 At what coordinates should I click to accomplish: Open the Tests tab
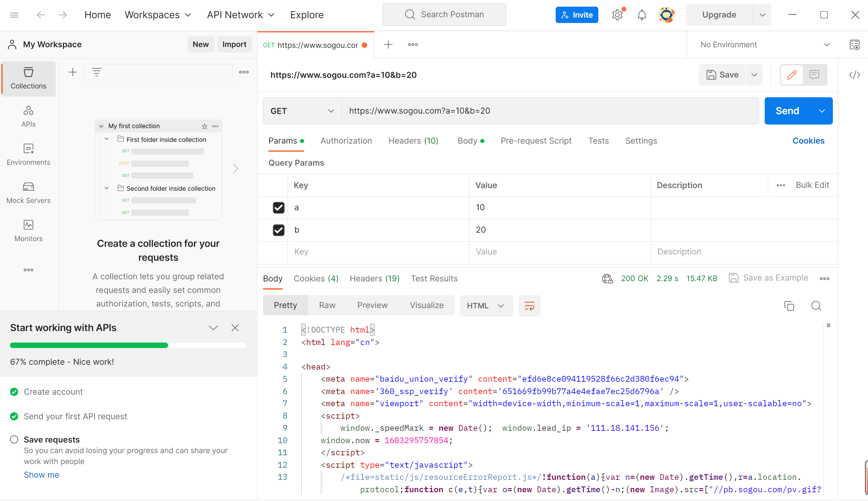pos(598,141)
